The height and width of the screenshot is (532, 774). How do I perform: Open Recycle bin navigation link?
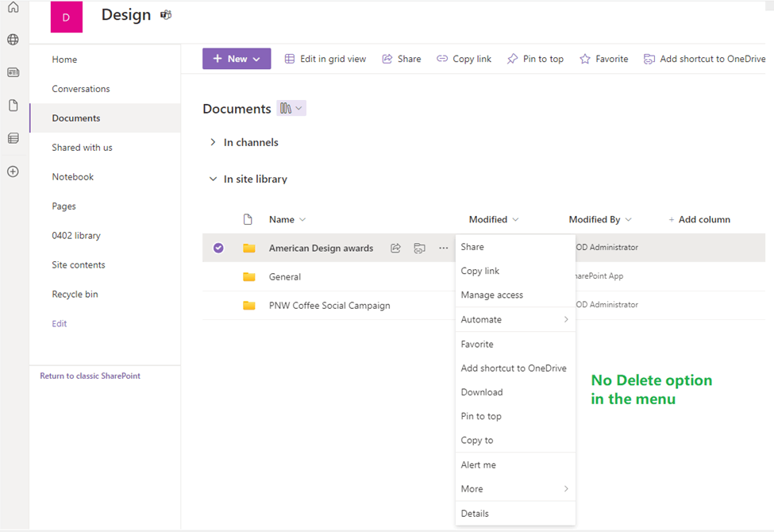click(x=75, y=294)
